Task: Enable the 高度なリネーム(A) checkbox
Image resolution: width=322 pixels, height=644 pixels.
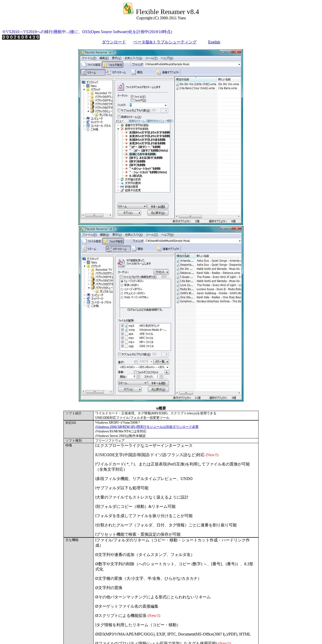Action: click(119, 117)
